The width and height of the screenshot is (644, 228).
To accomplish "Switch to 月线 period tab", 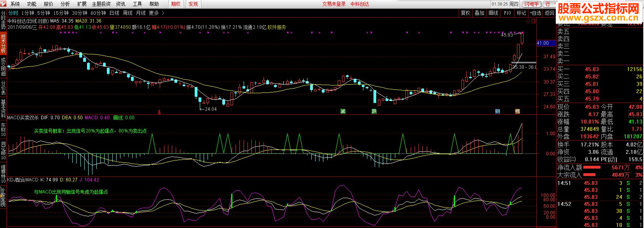I will point(141,13).
